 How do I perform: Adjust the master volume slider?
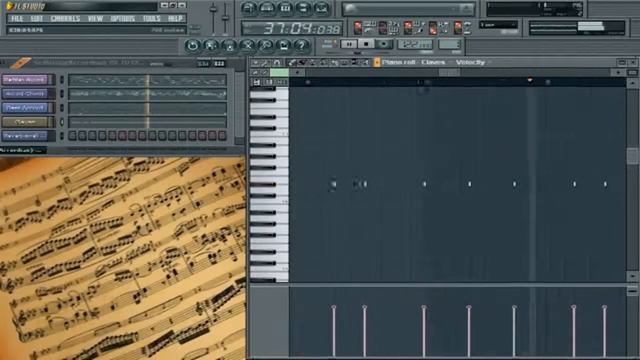[x=213, y=10]
